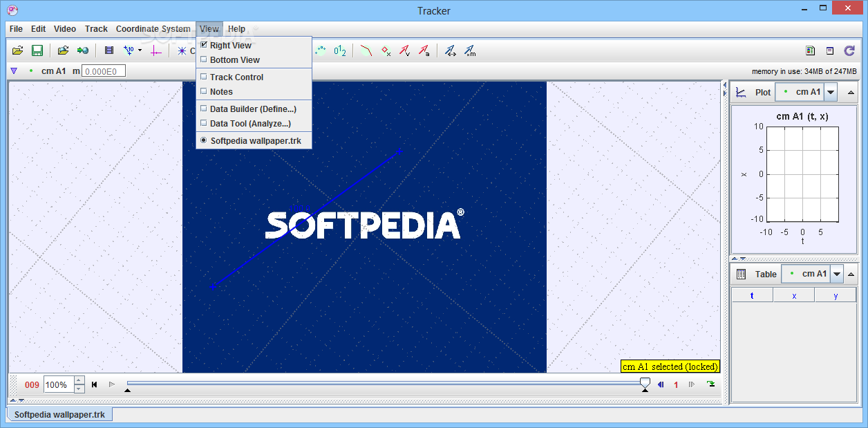Play the video clip
This screenshot has height=428, width=868.
click(112, 384)
